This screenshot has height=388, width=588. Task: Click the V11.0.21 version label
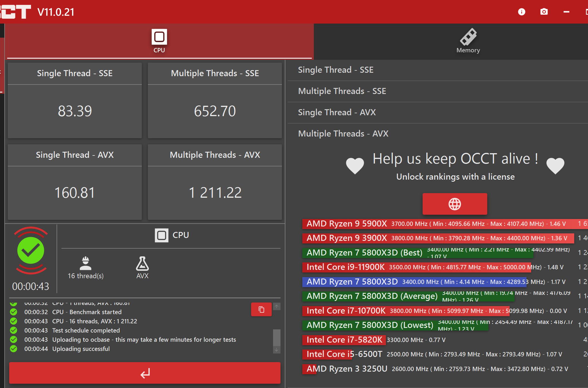pos(56,12)
